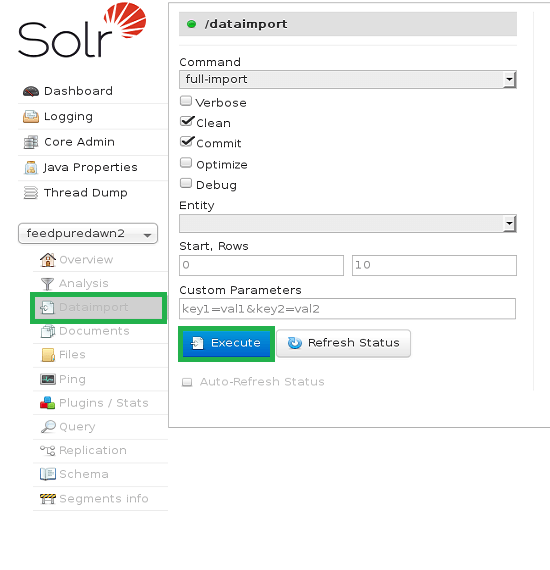550x570 pixels.
Task: Click the Start input field
Action: [261, 265]
